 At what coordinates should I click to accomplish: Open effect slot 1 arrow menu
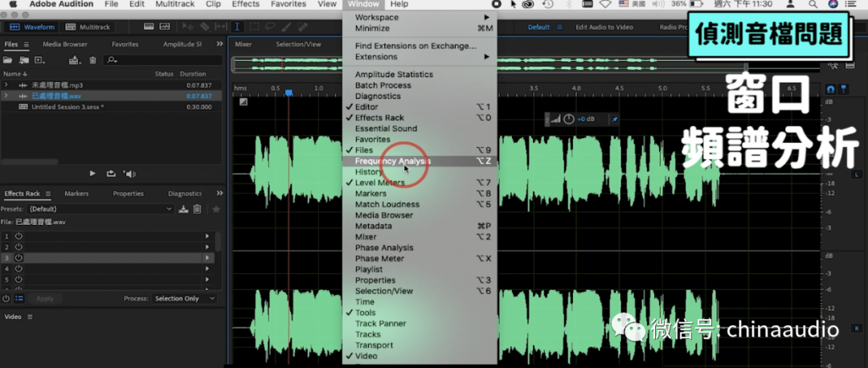pos(207,236)
